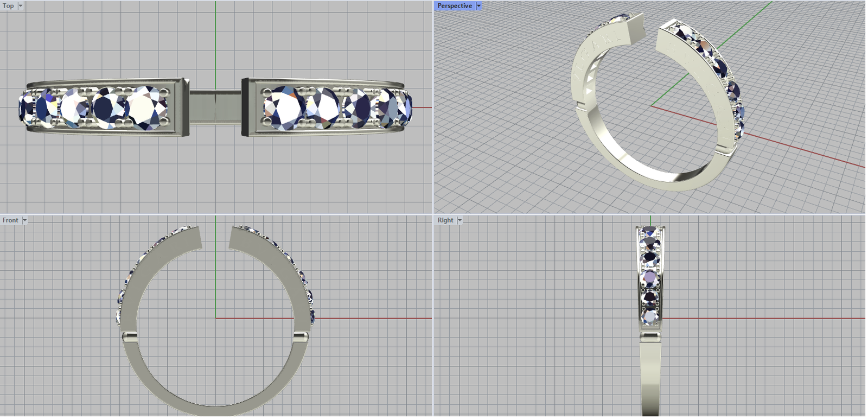Open the Top viewport dropdown arrow

pyautogui.click(x=21, y=6)
